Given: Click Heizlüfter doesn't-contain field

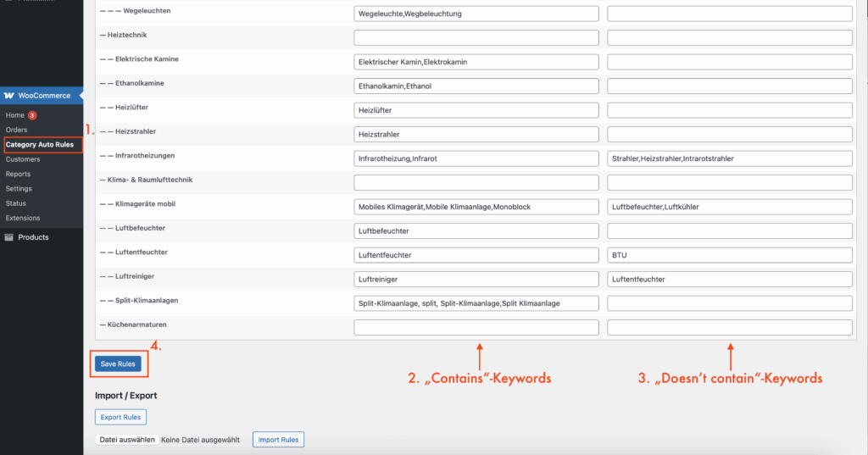Looking at the screenshot, I should [730, 110].
